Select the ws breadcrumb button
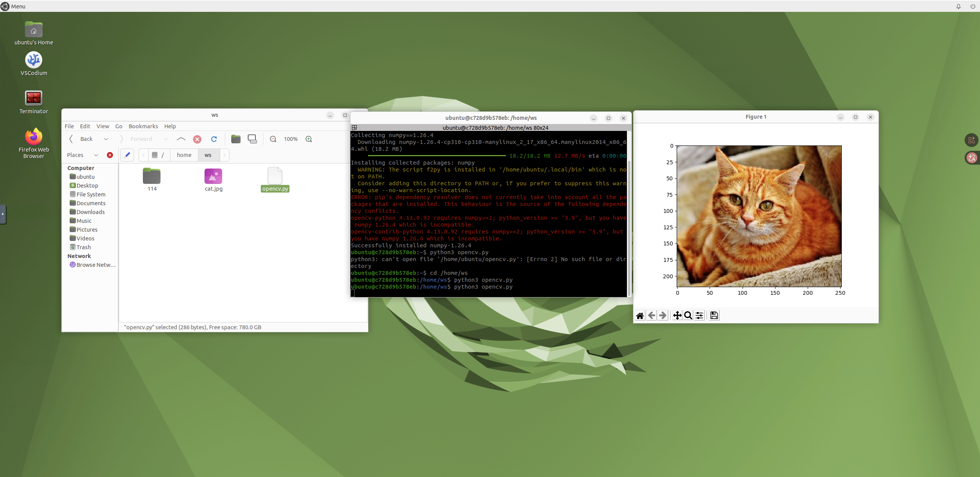Viewport: 980px width, 477px height. point(208,155)
